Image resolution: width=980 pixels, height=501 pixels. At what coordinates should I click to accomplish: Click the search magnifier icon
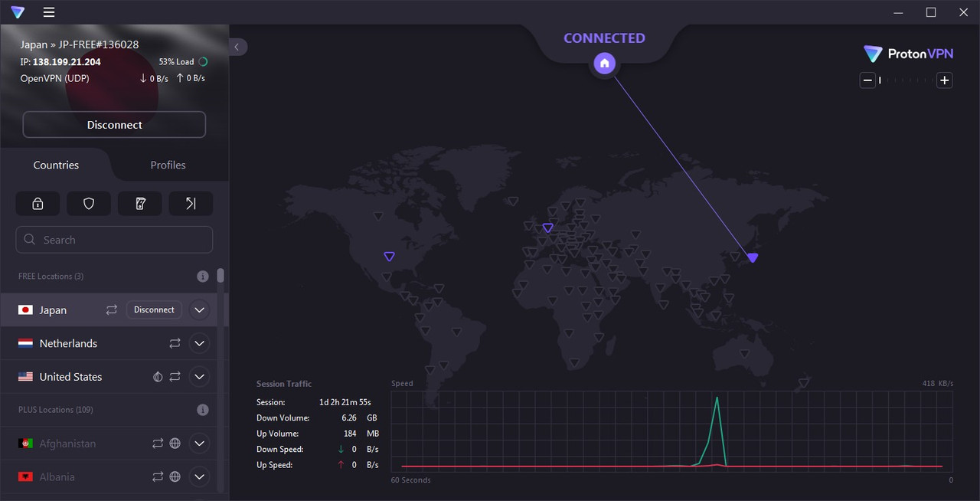30,240
